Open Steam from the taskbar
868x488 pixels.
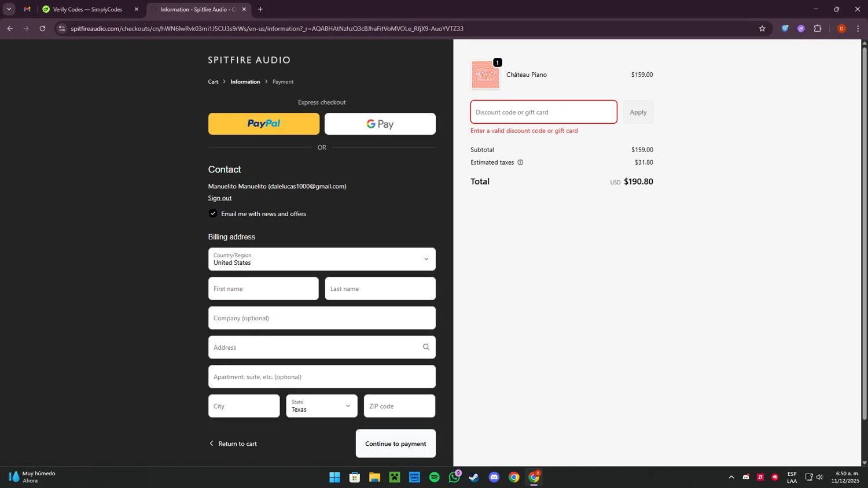[474, 477]
